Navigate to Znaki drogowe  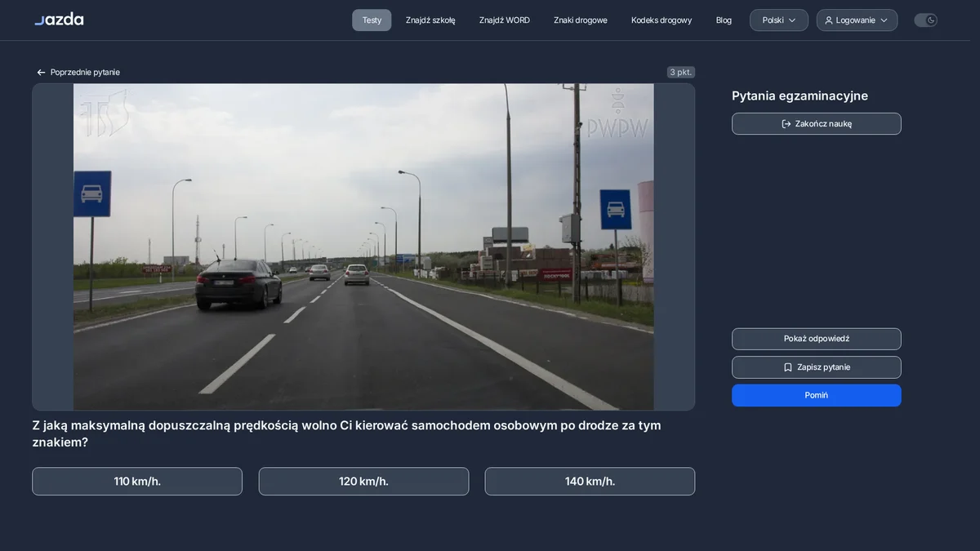click(x=581, y=20)
